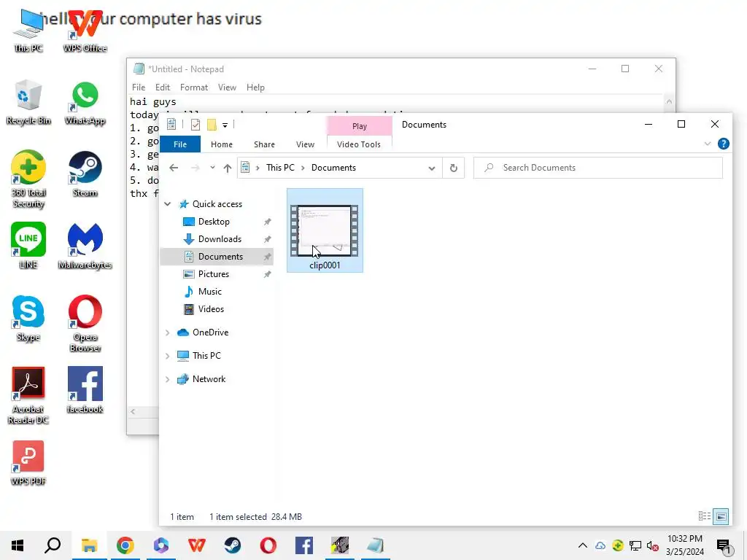Open taskbar search magnifier
Image resolution: width=747 pixels, height=560 pixels.
(53, 545)
